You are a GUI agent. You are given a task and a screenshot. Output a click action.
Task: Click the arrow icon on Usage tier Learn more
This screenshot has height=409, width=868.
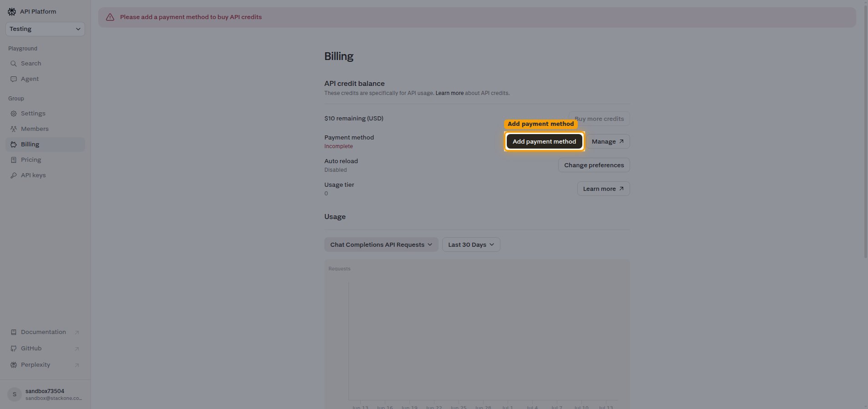(x=621, y=189)
